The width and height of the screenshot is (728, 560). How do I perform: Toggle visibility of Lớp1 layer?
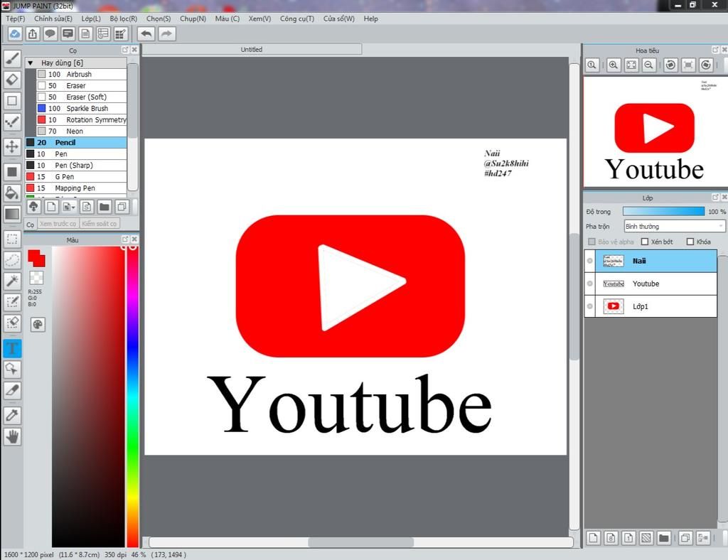589,306
